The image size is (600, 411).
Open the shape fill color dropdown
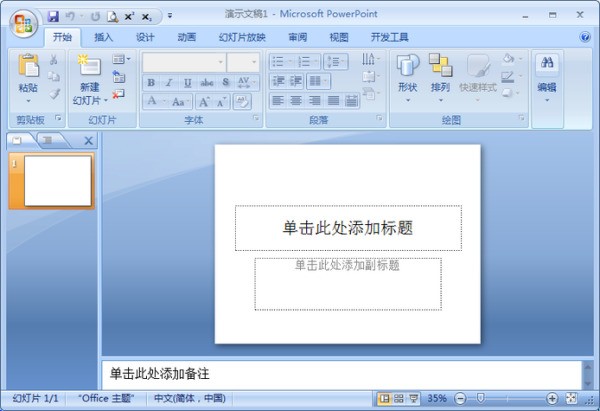[x=512, y=59]
